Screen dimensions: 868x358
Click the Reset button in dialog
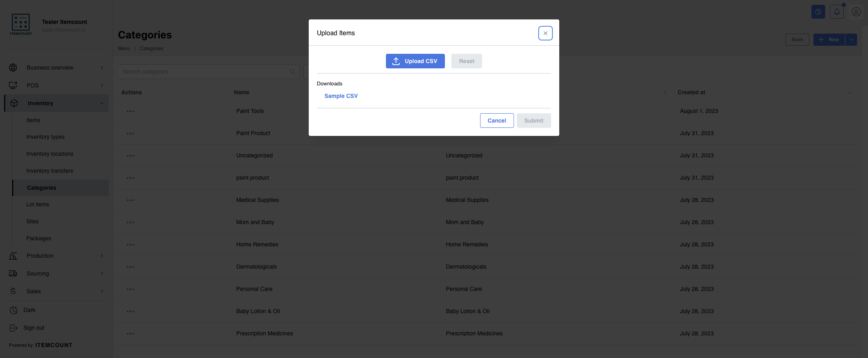466,61
